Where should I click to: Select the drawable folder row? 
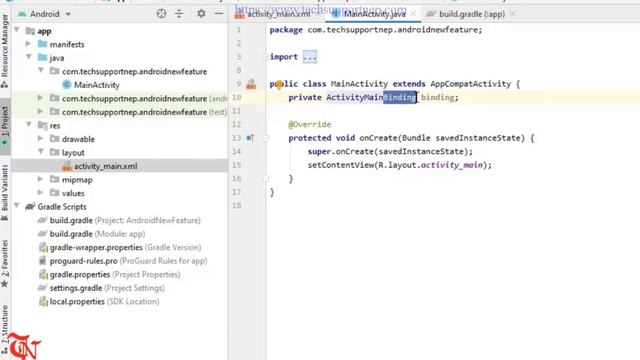78,139
